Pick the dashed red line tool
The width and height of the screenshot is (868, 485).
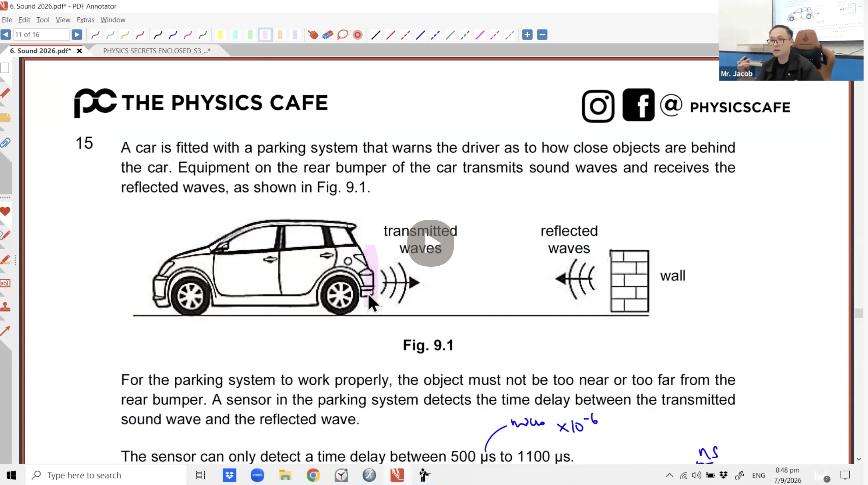click(x=405, y=35)
